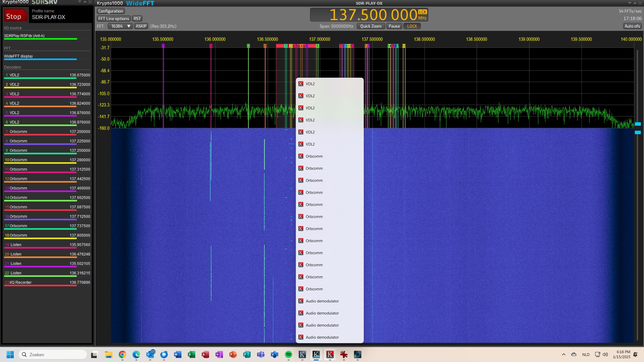Screen dimensions: 644x362
Task: Toggle the LOCK frequency button
Action: [x=412, y=26]
